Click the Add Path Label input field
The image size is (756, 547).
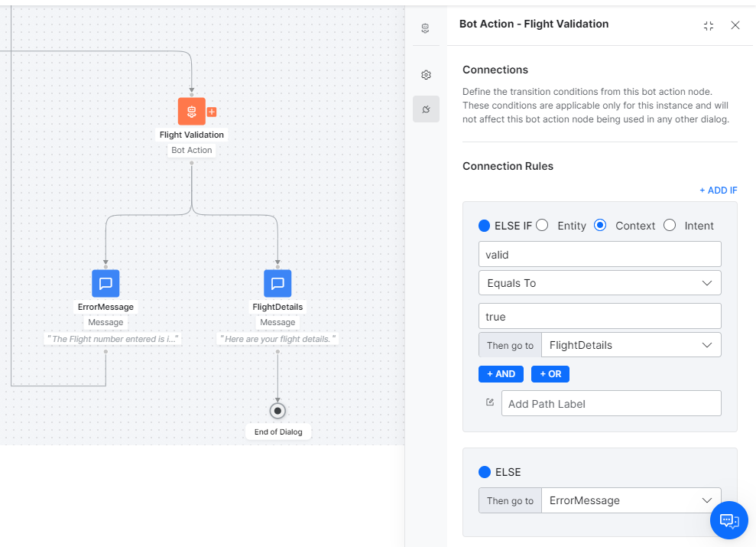[x=611, y=403]
